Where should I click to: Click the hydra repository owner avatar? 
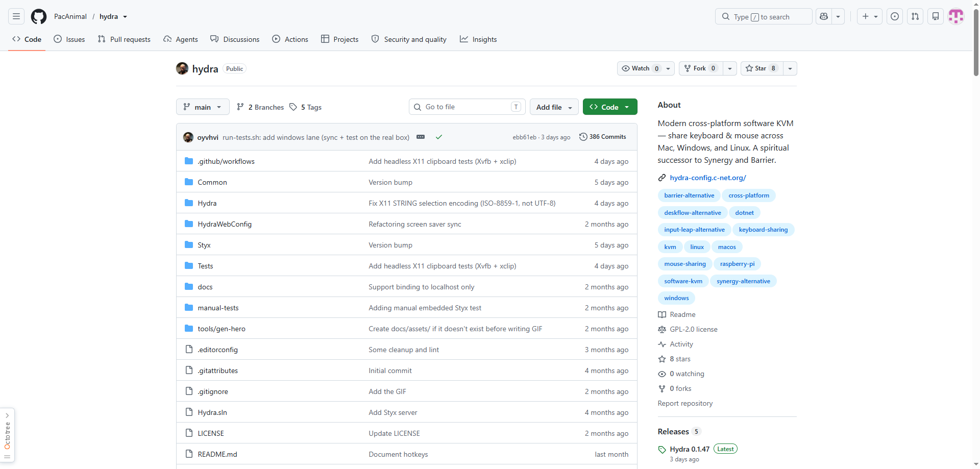coord(182,68)
